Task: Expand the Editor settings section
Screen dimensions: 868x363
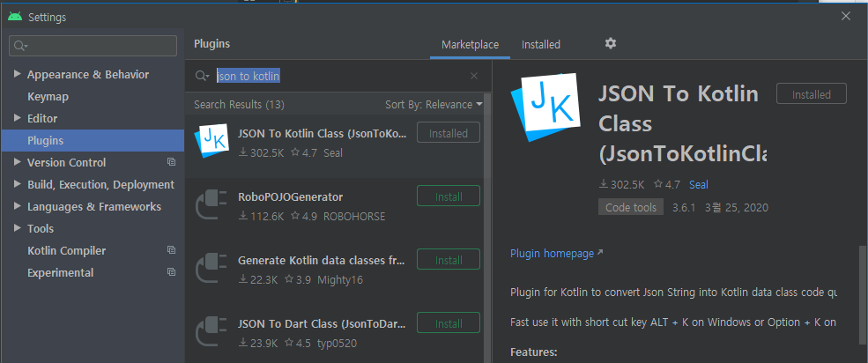Action: (17, 118)
